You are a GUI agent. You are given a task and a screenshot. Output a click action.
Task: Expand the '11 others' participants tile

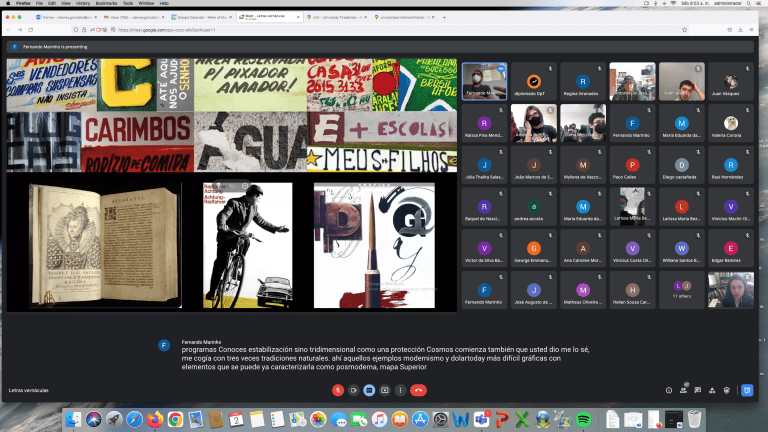click(x=681, y=289)
